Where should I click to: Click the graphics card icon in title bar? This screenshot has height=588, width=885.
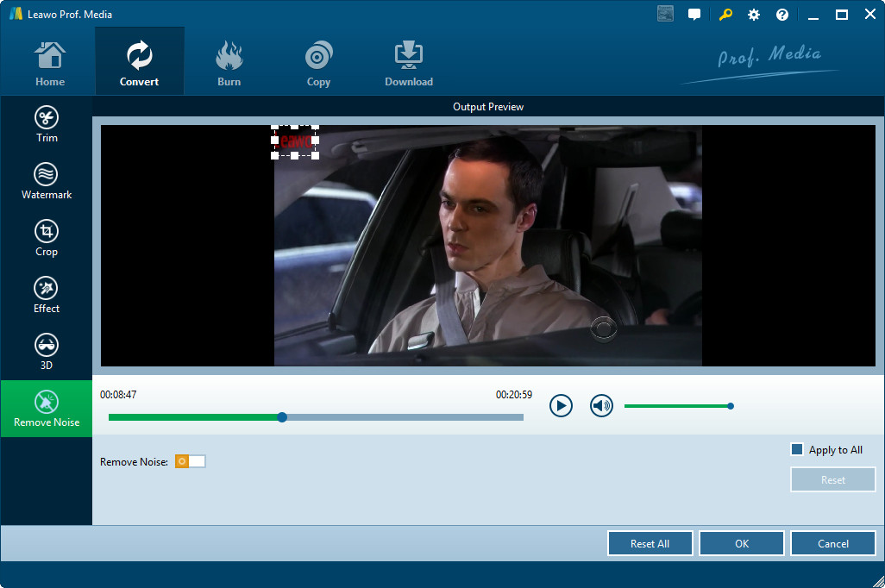pyautogui.click(x=665, y=14)
